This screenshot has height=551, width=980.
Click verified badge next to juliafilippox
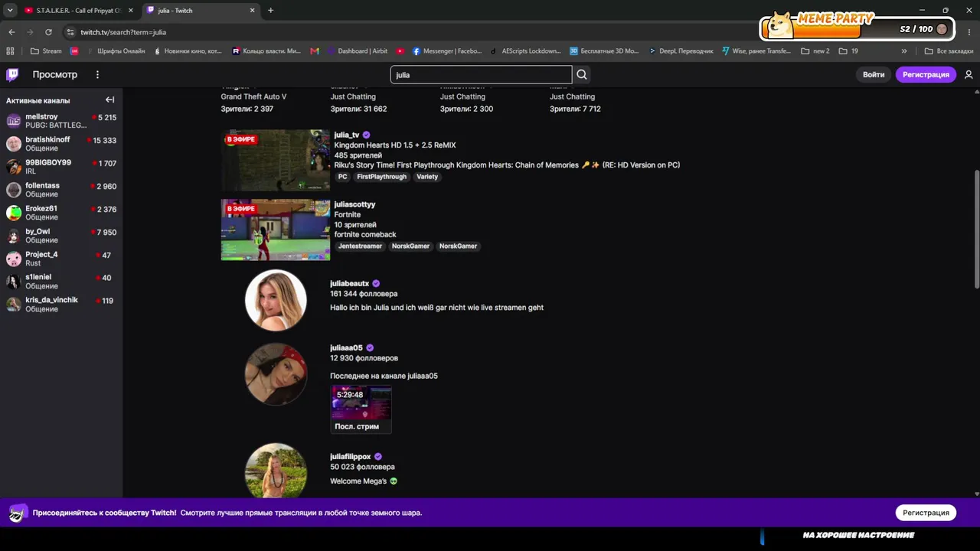(x=377, y=457)
